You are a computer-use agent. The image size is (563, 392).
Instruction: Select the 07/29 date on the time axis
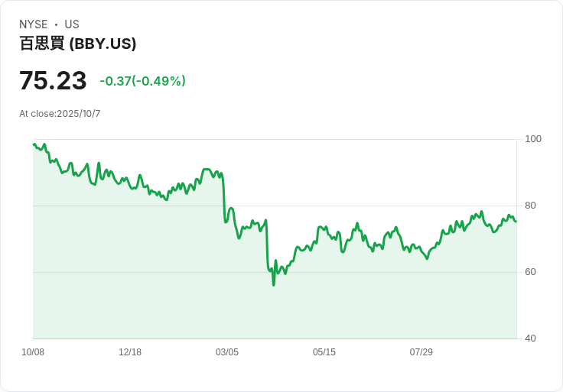pyautogui.click(x=421, y=352)
